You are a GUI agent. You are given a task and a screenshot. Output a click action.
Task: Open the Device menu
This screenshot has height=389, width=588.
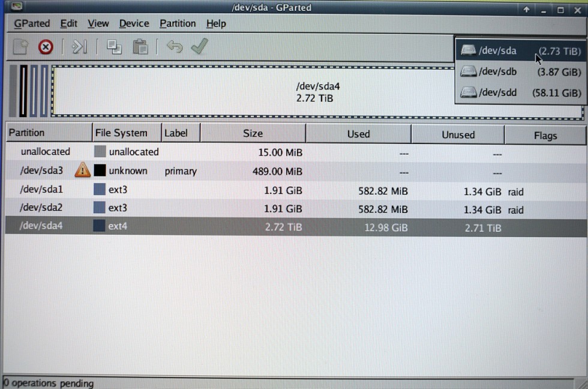click(134, 23)
